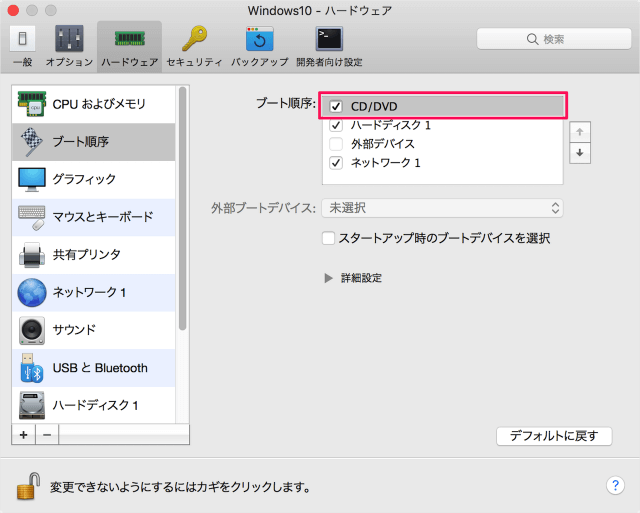
Task: Enable 外部デバイス boot checkbox
Action: [x=336, y=144]
